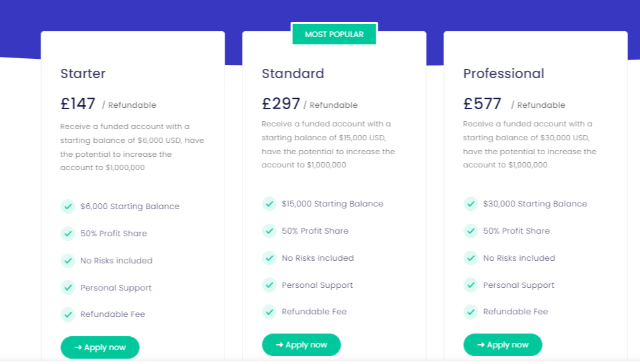Click checkmark icon beside $15,000 Starting Balance
This screenshot has width=640, height=364.
point(270,204)
